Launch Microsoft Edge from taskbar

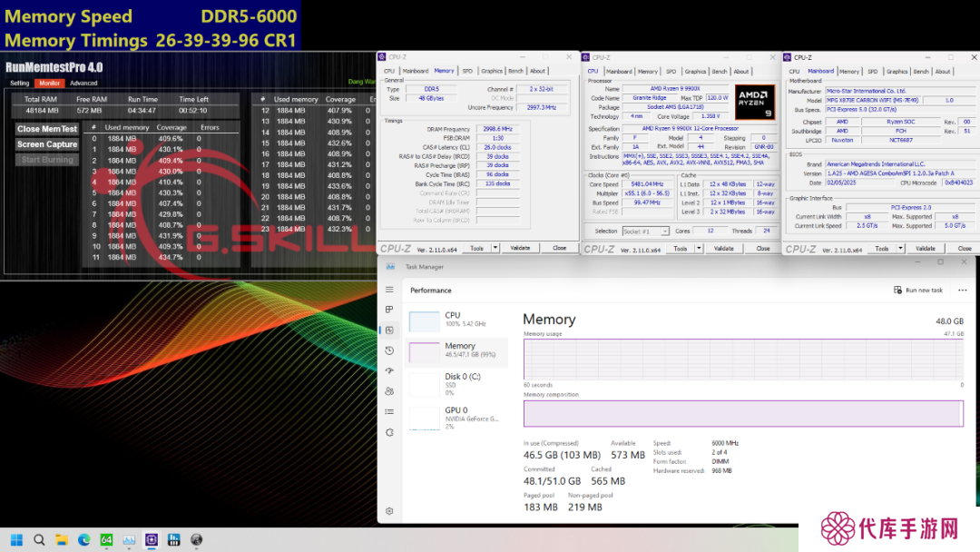[83, 539]
